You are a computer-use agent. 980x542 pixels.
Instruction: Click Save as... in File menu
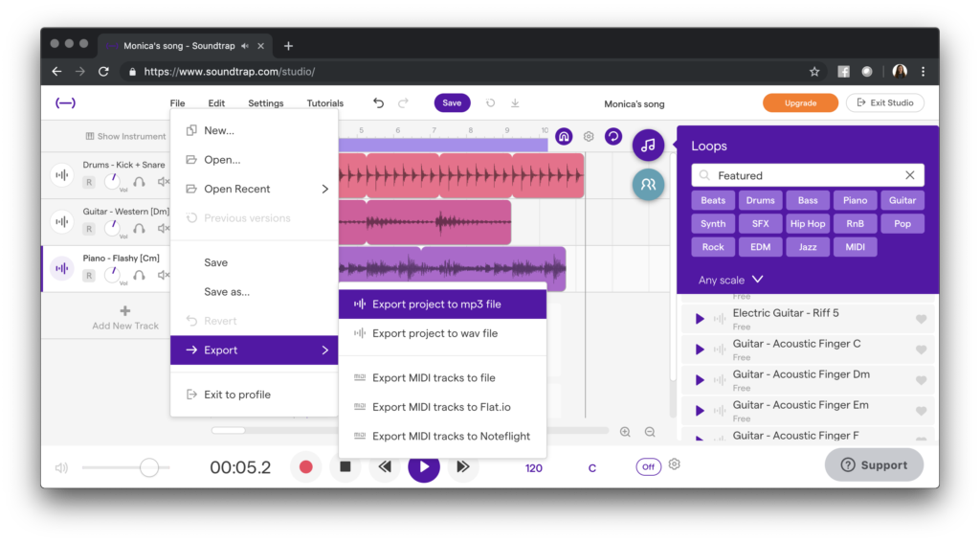255,292
